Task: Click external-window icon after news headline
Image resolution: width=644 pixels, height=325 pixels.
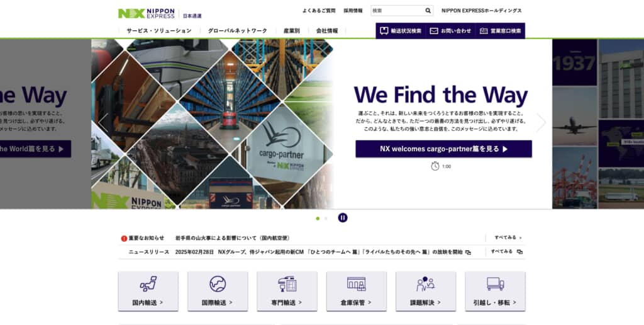Action: pyautogui.click(x=468, y=252)
